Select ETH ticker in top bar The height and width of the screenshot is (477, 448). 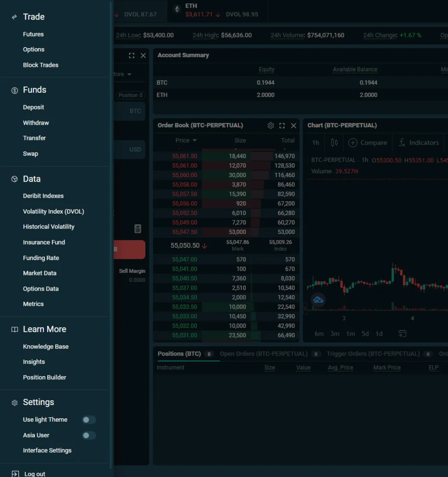click(x=218, y=10)
